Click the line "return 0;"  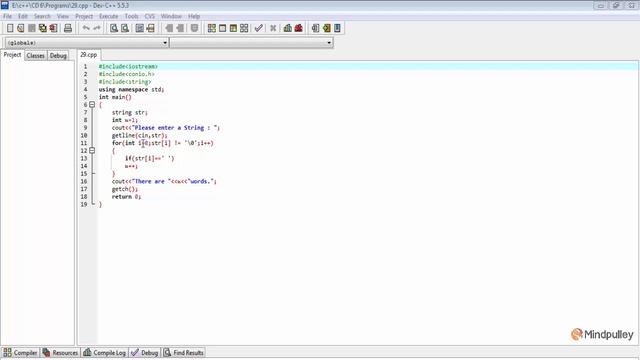click(126, 197)
